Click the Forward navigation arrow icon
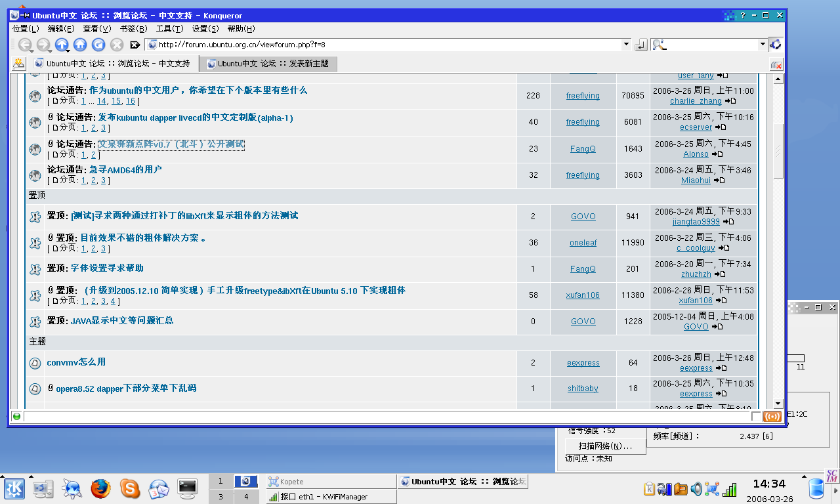The image size is (840, 504). [x=43, y=45]
